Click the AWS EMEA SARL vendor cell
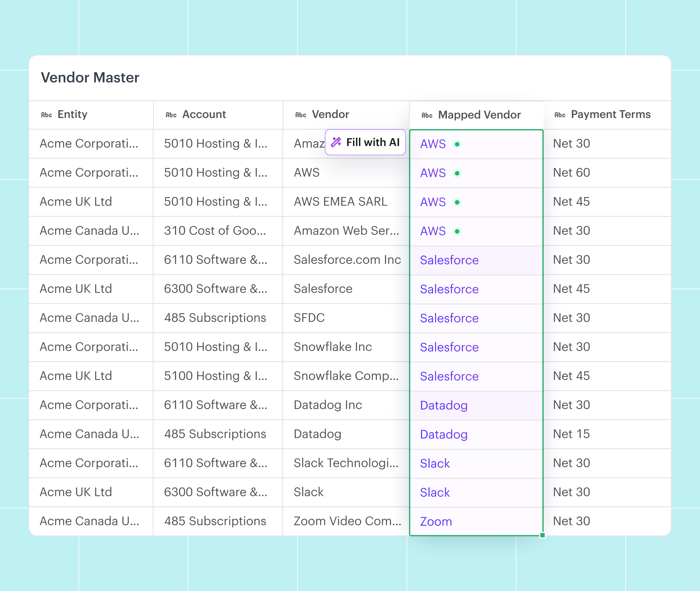 346,202
